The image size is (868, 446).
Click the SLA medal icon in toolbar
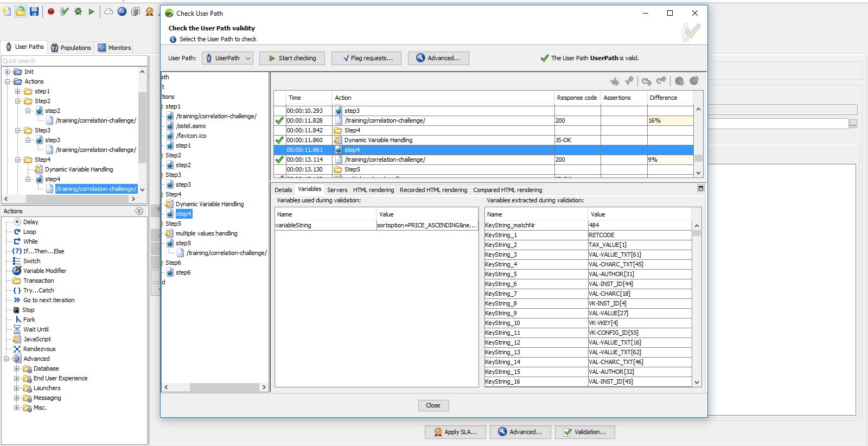click(x=150, y=11)
